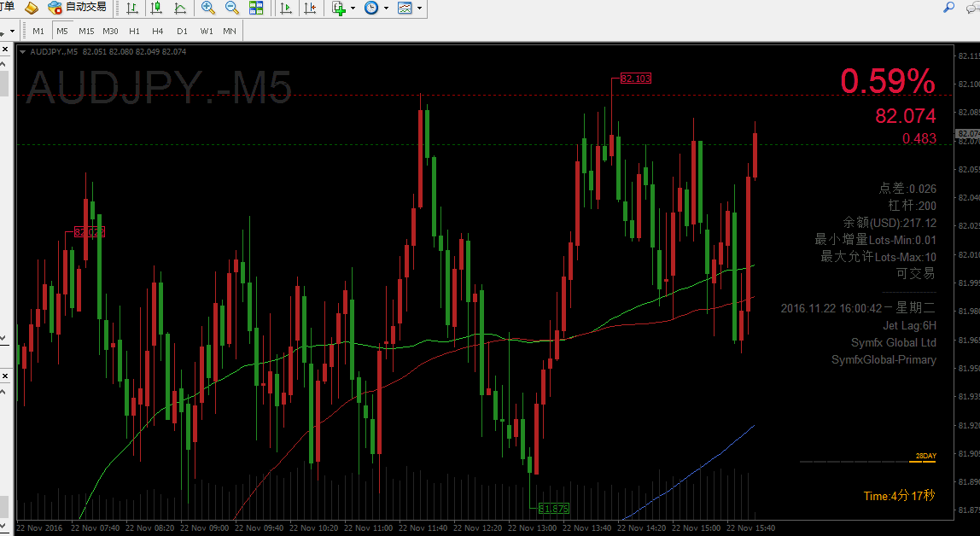This screenshot has height=536, width=980.
Task: Switch chart to bar chart mode
Action: (x=132, y=9)
